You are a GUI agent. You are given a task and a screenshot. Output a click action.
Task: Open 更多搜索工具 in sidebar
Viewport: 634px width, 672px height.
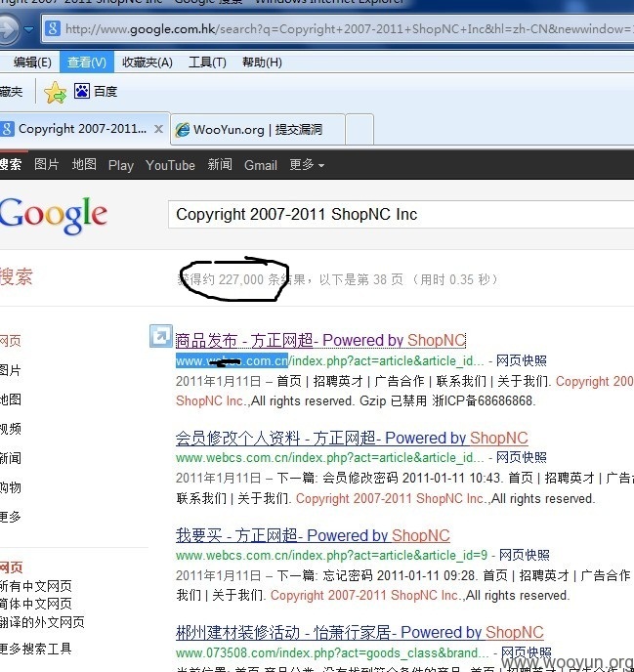(x=35, y=649)
